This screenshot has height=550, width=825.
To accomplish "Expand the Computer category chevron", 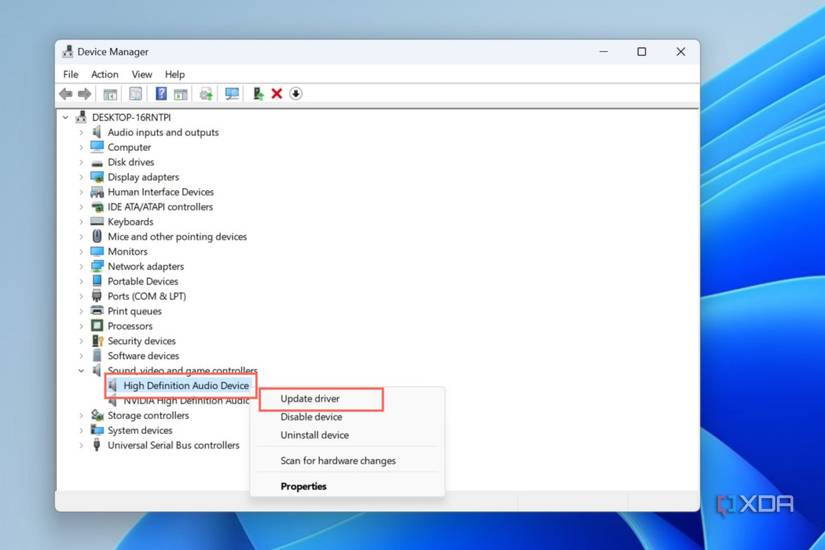I will click(81, 147).
